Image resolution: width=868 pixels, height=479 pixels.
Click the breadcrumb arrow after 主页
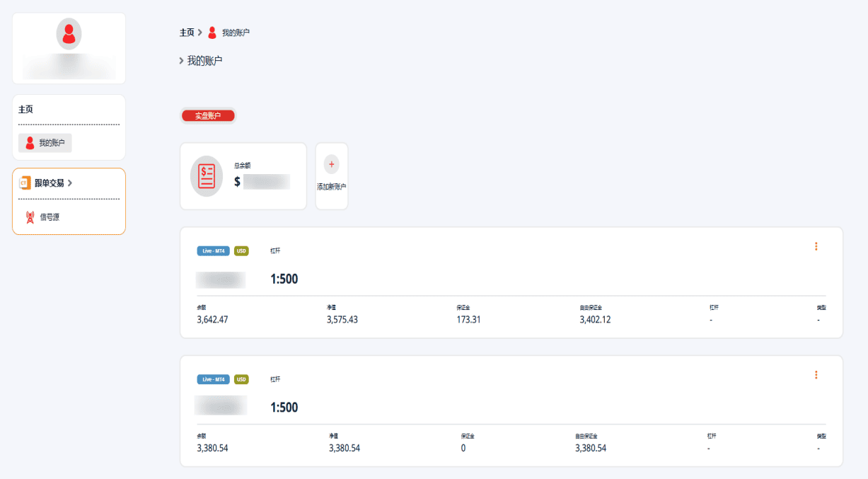200,33
